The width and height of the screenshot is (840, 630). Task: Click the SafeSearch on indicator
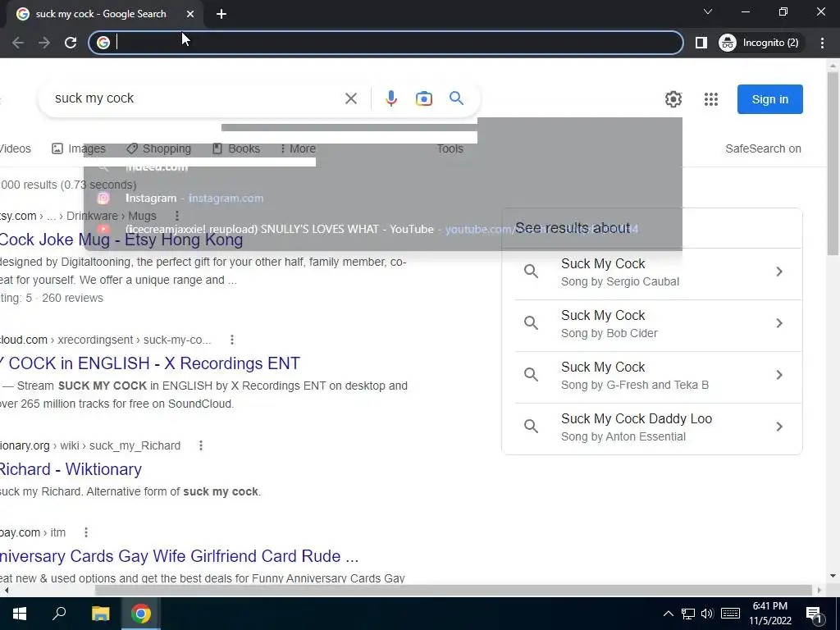pyautogui.click(x=763, y=149)
